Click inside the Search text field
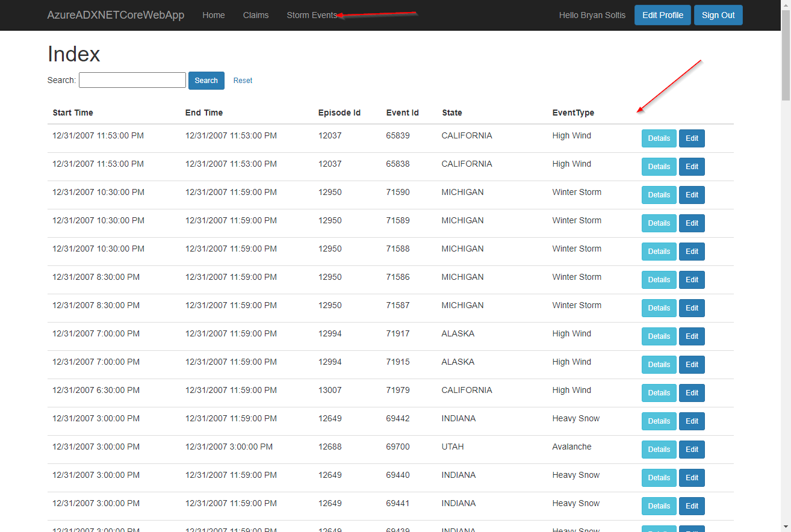791x532 pixels. pyautogui.click(x=132, y=79)
